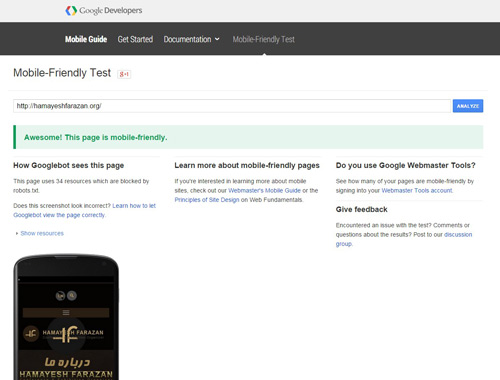This screenshot has height=380, width=500.
Task: Click the Google Developers logo
Action: (x=104, y=11)
